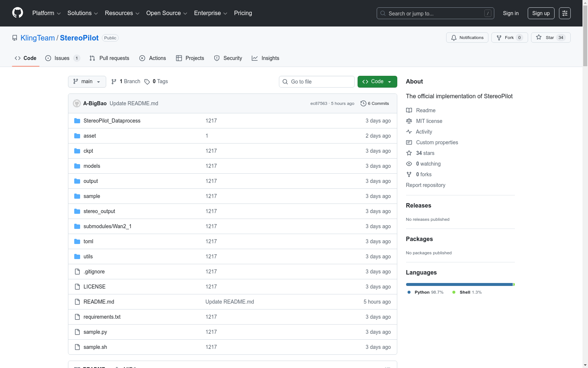View the 1 Branch link
The width and height of the screenshot is (588, 368).
click(126, 82)
